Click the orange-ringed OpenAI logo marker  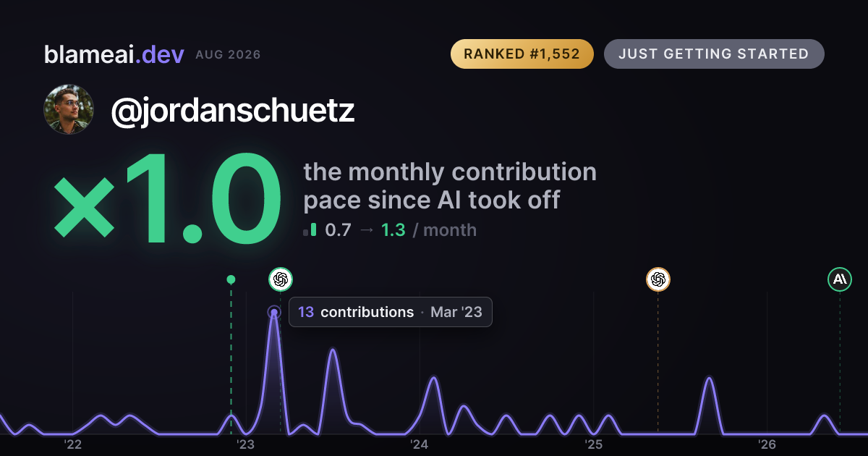click(x=658, y=279)
